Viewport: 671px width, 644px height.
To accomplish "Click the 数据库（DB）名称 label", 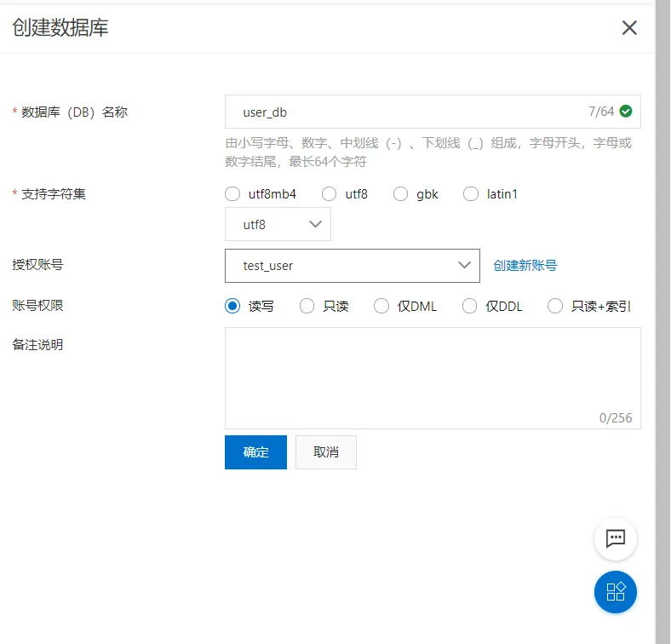I will pyautogui.click(x=74, y=112).
